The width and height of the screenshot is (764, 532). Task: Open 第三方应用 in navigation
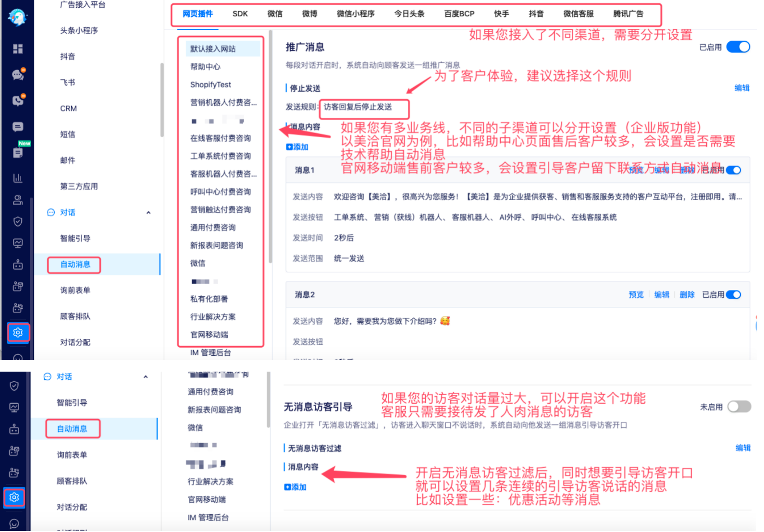(79, 186)
